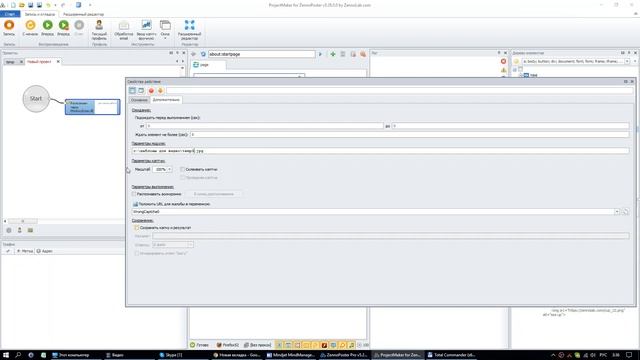Click the wait-before-execution 'to' input field

[511, 126]
